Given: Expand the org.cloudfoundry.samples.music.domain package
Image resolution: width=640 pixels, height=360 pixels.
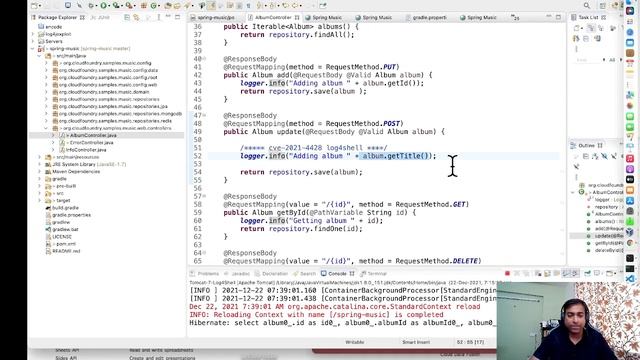Looking at the screenshot, I should click(x=46, y=92).
